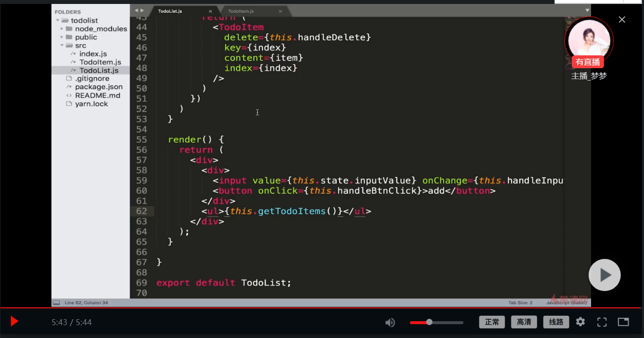Click the red play button in the control bar
This screenshot has height=338, width=644.
pyautogui.click(x=14, y=321)
